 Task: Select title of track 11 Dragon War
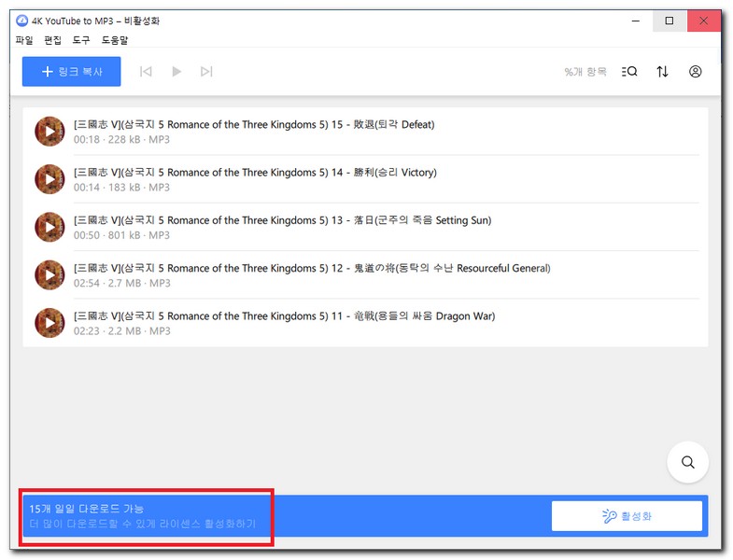point(284,316)
